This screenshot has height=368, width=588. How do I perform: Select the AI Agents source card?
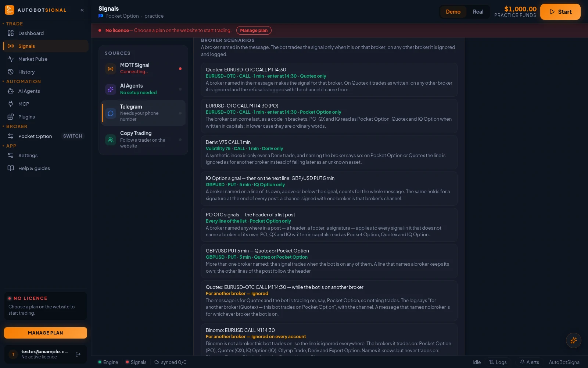click(143, 89)
